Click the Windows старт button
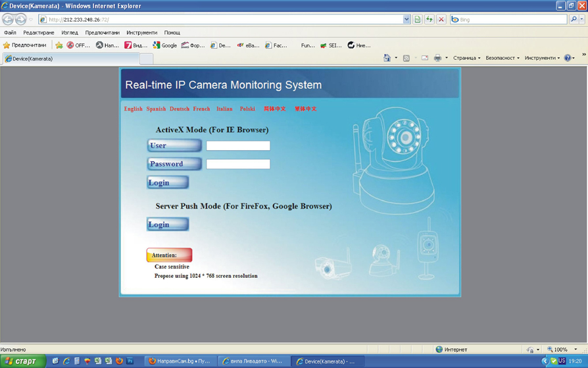Screen dimensions: 588x368 pos(22,361)
